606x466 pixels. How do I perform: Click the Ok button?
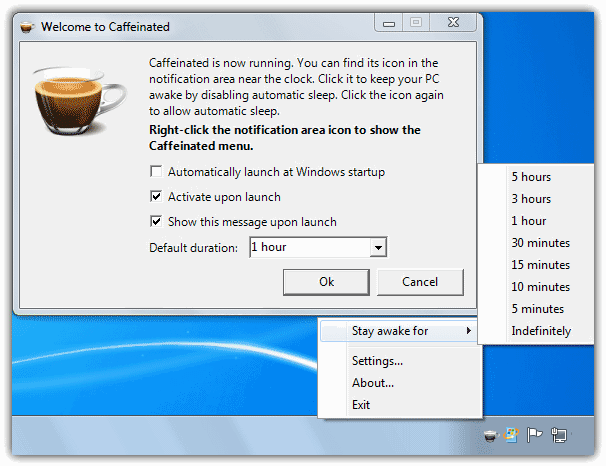click(326, 282)
